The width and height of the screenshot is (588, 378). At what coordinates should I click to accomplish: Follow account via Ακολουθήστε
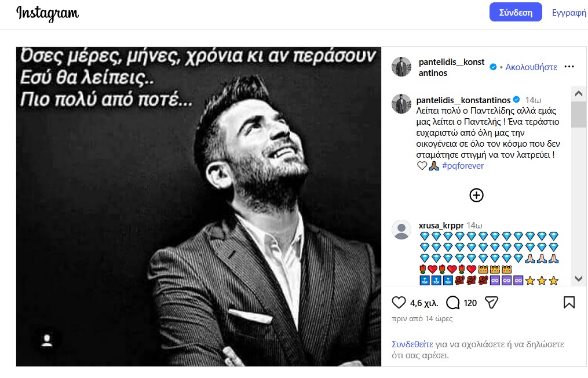coord(531,67)
